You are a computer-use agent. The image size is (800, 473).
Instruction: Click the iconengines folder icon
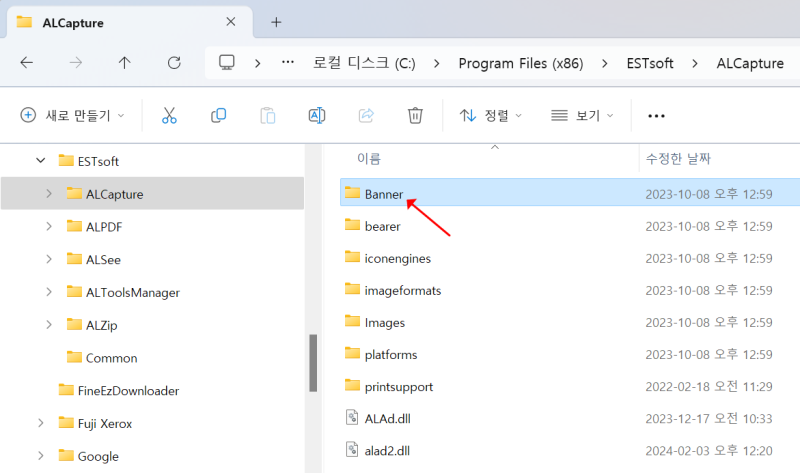tap(352, 257)
